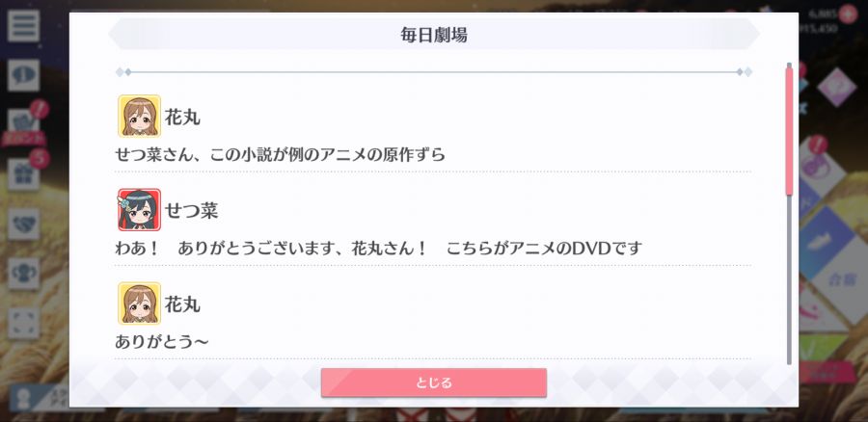Tap the pink plus icon beside star count
This screenshot has width=868, height=422.
(x=848, y=13)
